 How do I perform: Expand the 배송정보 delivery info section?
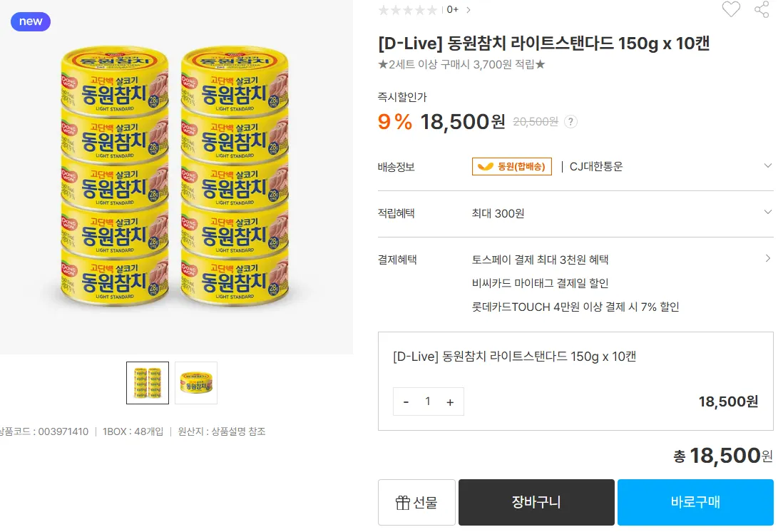[767, 166]
